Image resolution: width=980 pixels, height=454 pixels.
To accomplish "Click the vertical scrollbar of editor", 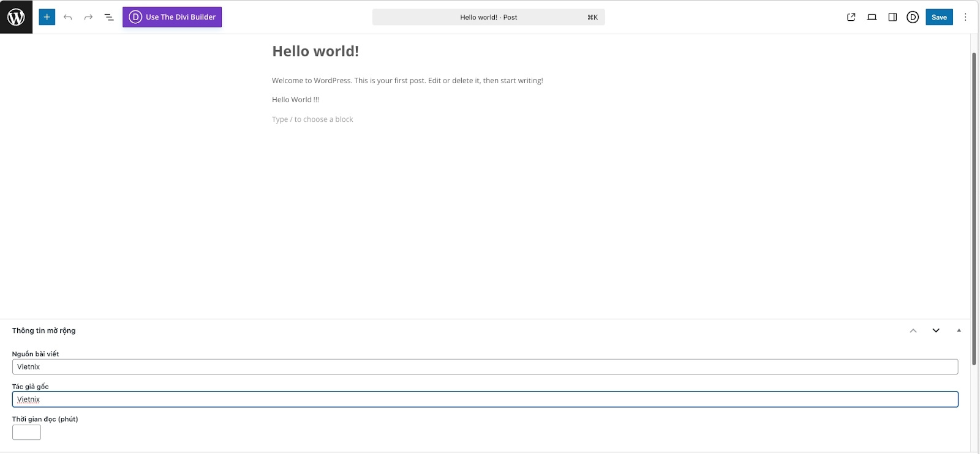I will click(974, 208).
